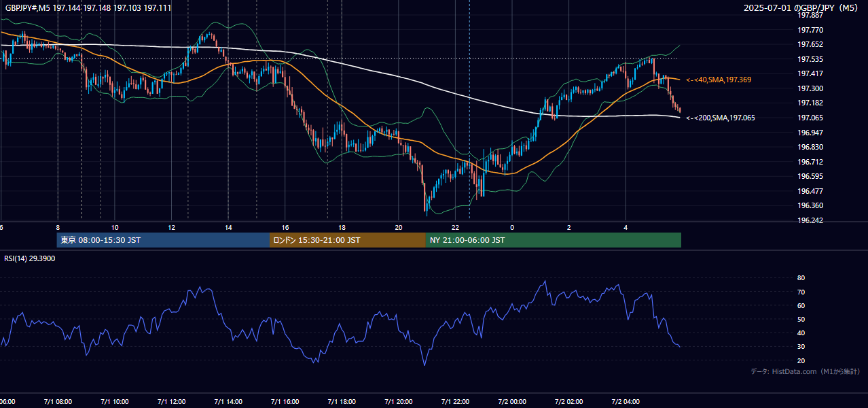Click RSI axis level 80

801,278
